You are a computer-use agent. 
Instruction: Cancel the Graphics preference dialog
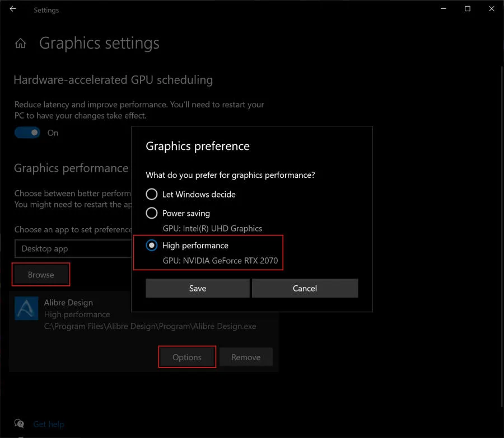click(305, 288)
